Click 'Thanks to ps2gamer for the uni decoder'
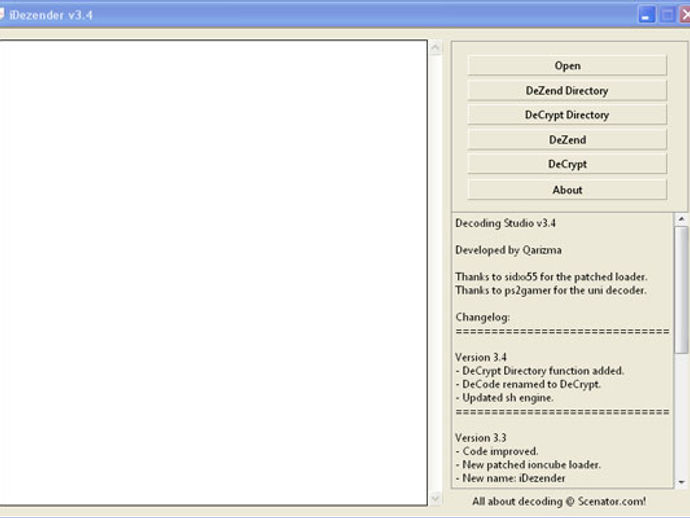690x518 pixels. [551, 290]
